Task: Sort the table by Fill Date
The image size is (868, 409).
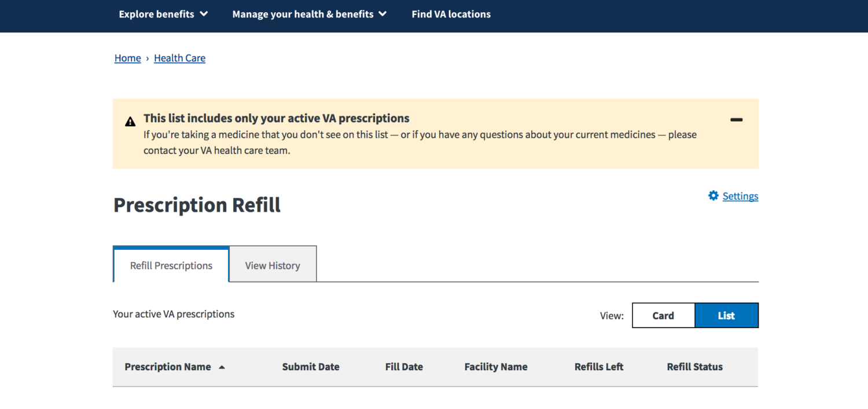Action: (404, 367)
